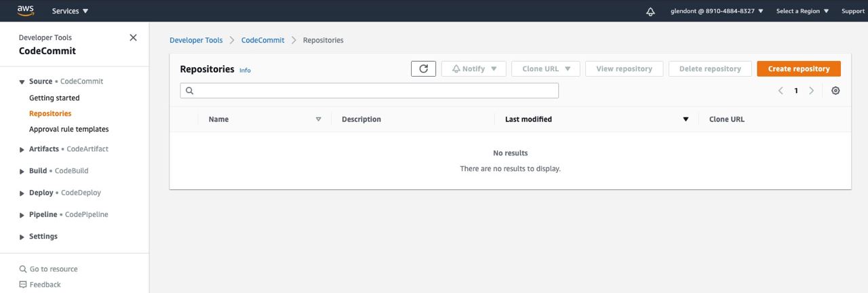Viewport: 868px width, 293px height.
Task: Open table preferences gear icon
Action: [835, 91]
